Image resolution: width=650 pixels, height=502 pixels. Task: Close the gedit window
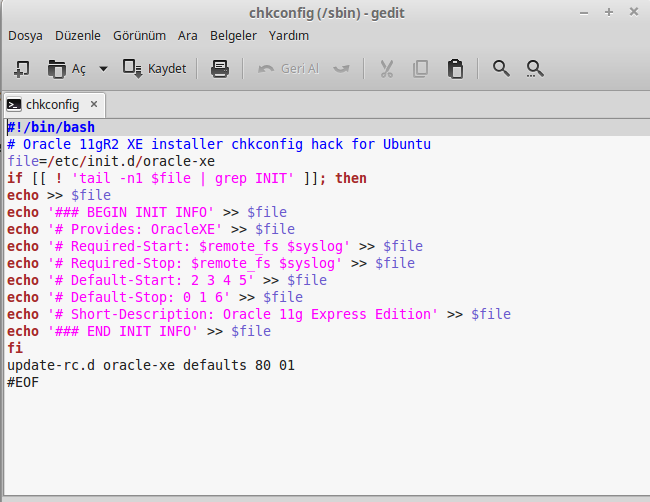click(x=634, y=12)
